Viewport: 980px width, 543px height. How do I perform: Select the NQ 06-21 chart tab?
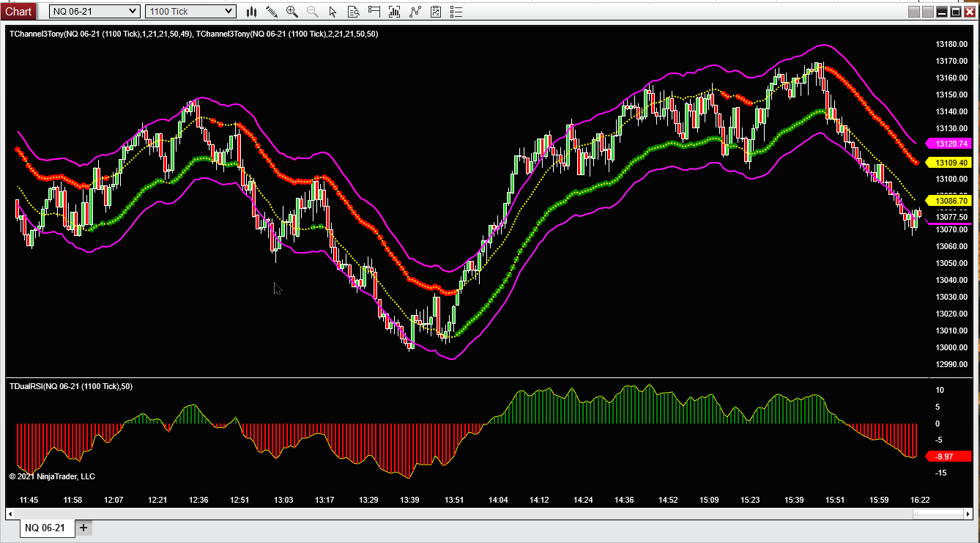point(46,528)
